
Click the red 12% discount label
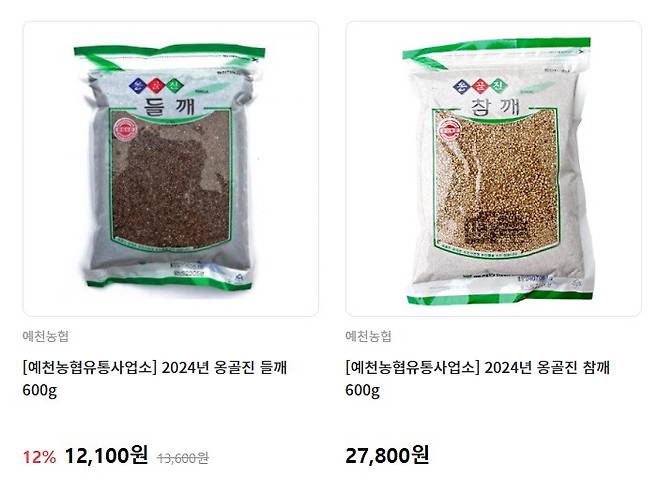click(39, 457)
